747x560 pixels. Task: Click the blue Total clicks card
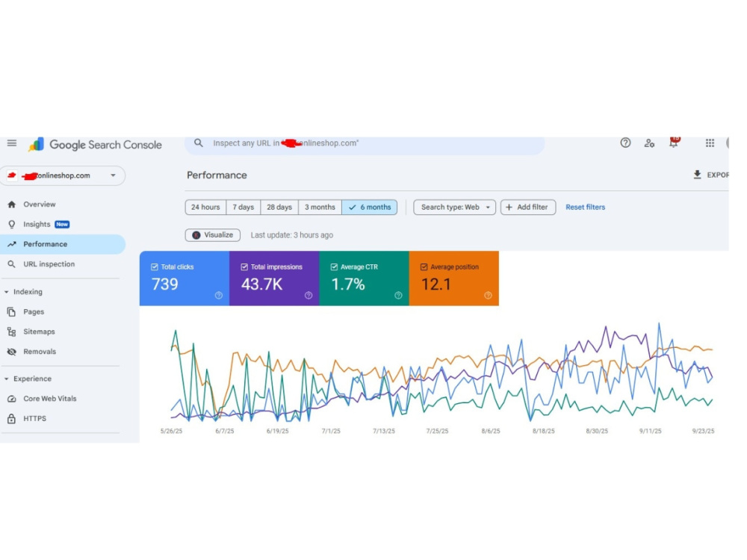pyautogui.click(x=185, y=278)
